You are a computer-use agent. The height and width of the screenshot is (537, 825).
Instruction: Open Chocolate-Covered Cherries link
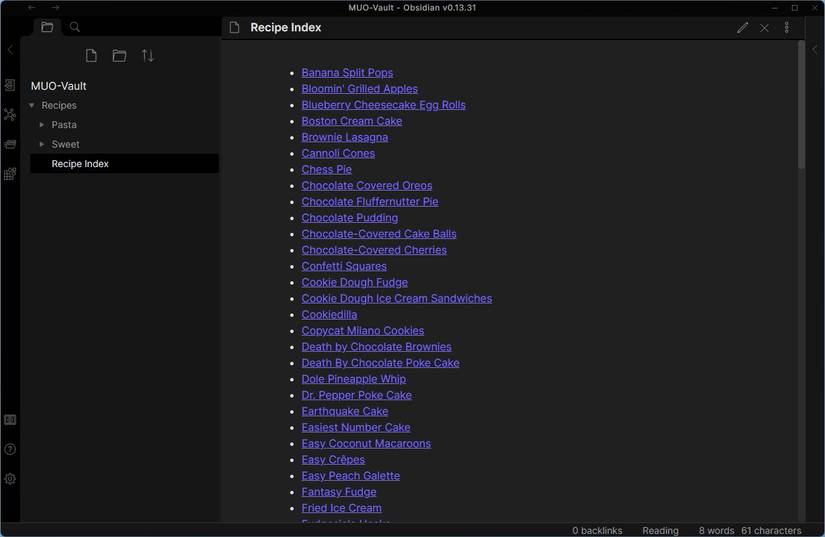(374, 250)
